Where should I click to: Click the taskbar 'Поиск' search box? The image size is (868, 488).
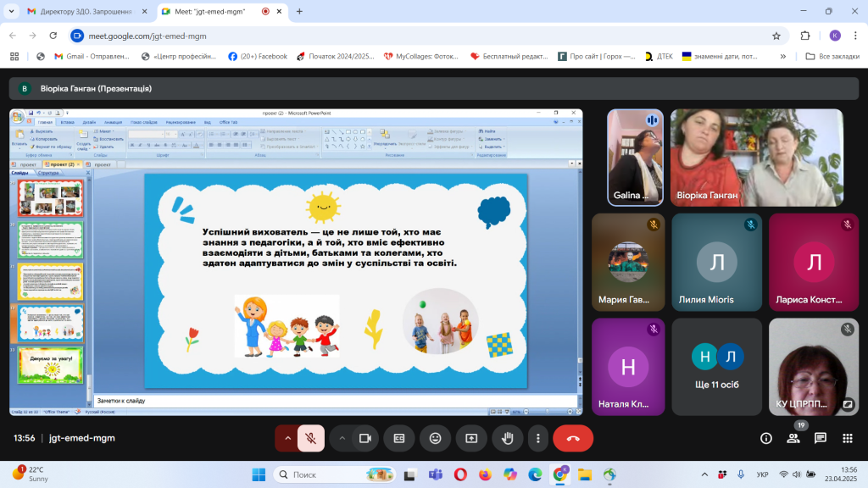[334, 474]
